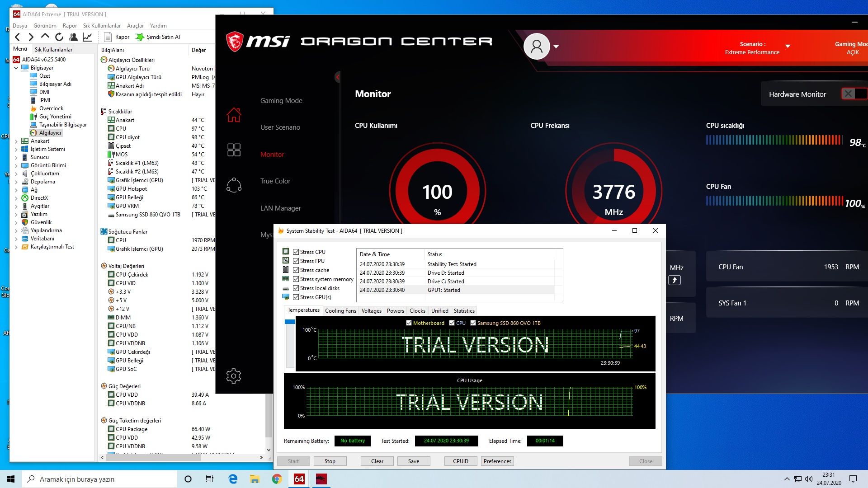This screenshot has height=488, width=868.
Task: Click the Preferences button
Action: pyautogui.click(x=497, y=461)
